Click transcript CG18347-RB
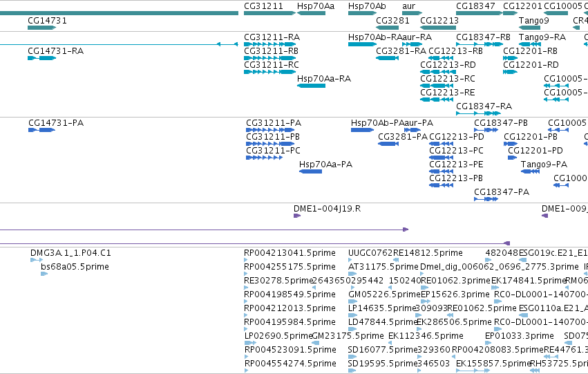588x374 pixels. click(480, 44)
